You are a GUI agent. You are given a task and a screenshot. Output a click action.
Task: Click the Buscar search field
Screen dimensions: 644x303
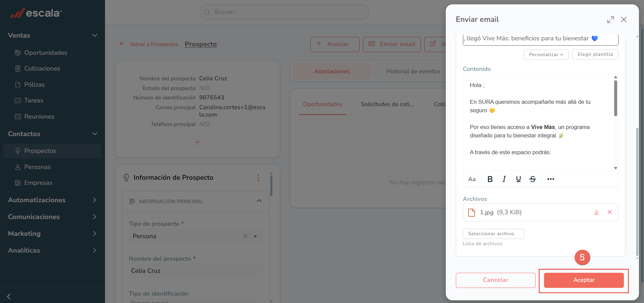pyautogui.click(x=284, y=12)
